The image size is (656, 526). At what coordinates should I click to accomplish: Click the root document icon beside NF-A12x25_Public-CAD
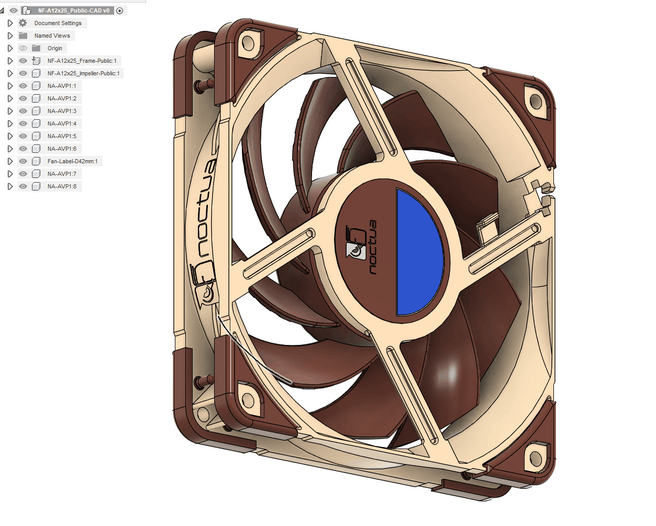[x=26, y=10]
